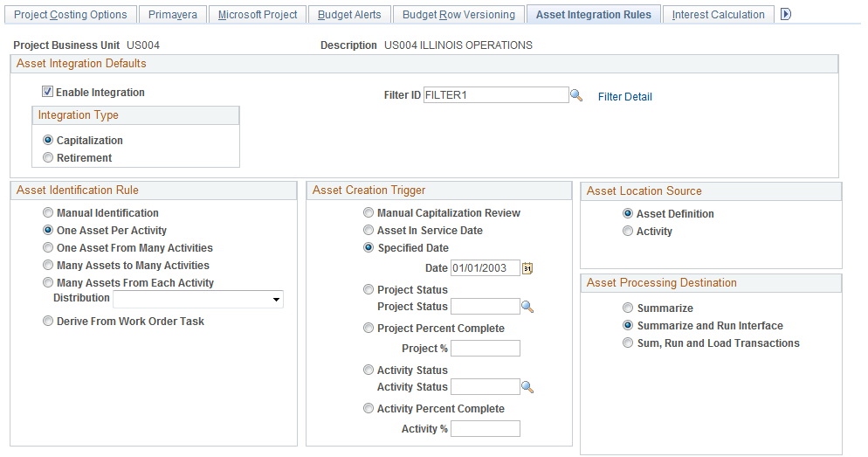This screenshot has height=457, width=868.
Task: Switch to Budget Row Versioning tab
Action: click(459, 15)
